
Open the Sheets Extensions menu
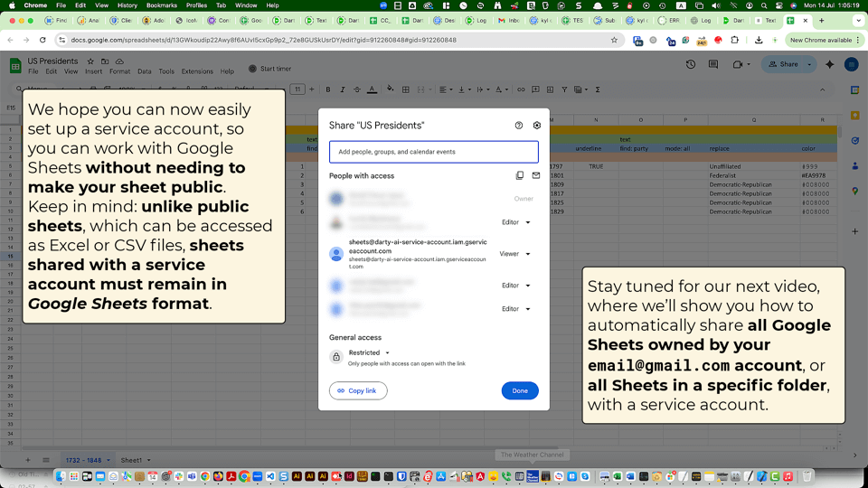point(197,71)
